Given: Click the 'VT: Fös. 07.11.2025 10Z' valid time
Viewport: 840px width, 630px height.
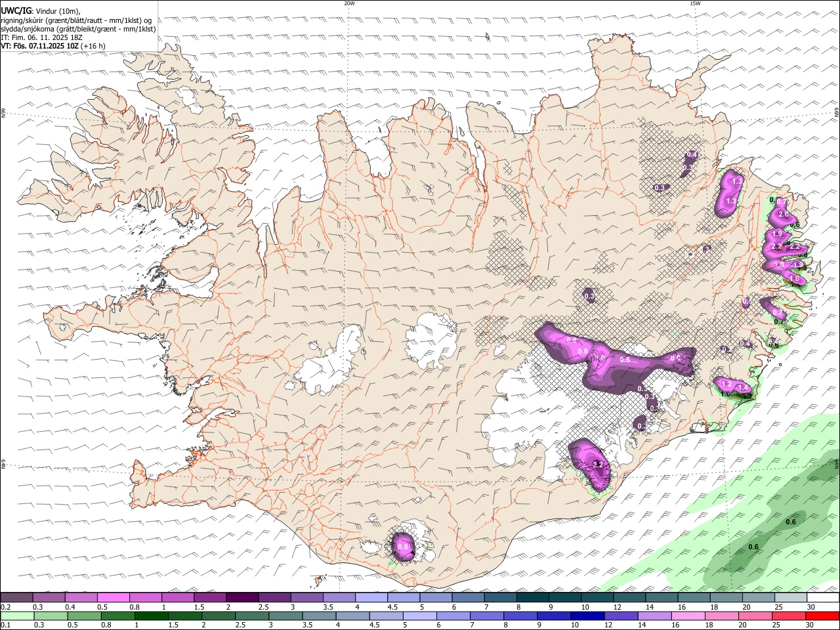Looking at the screenshot, I should [40, 46].
